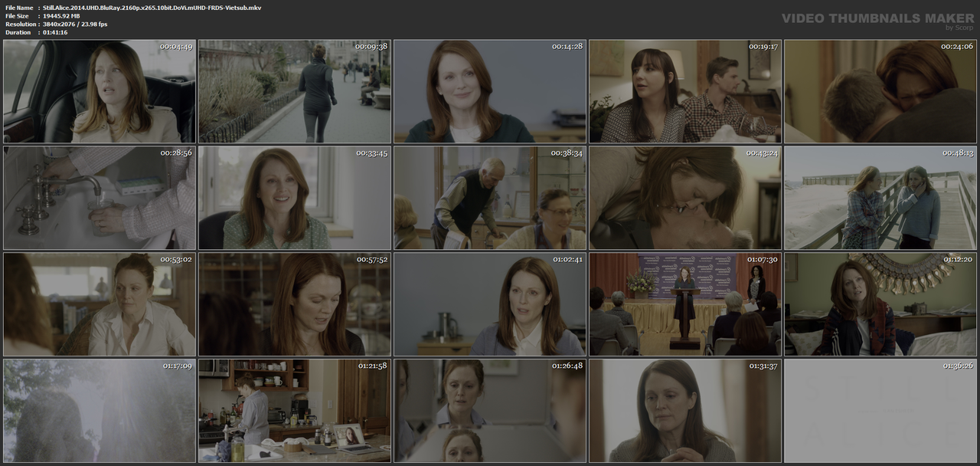This screenshot has height=466, width=980.
Task: Select the podium speech frame at 01:07:30
Action: tap(685, 304)
